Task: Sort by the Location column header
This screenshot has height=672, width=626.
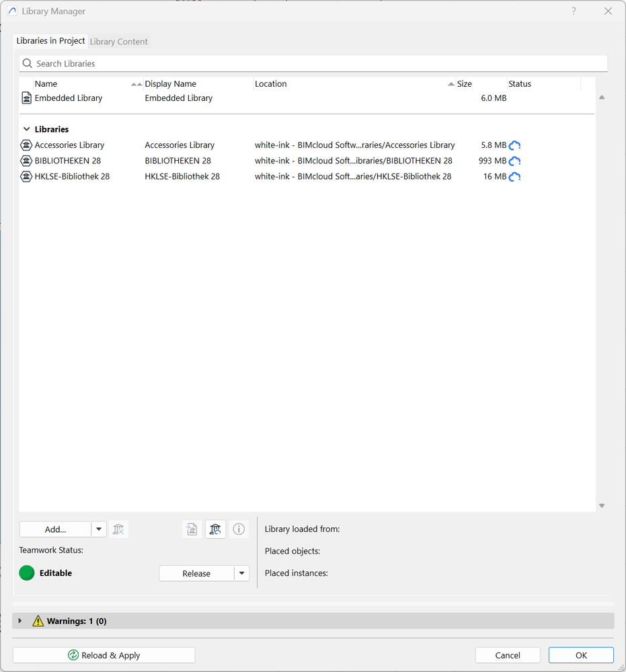Action: [x=355, y=84]
